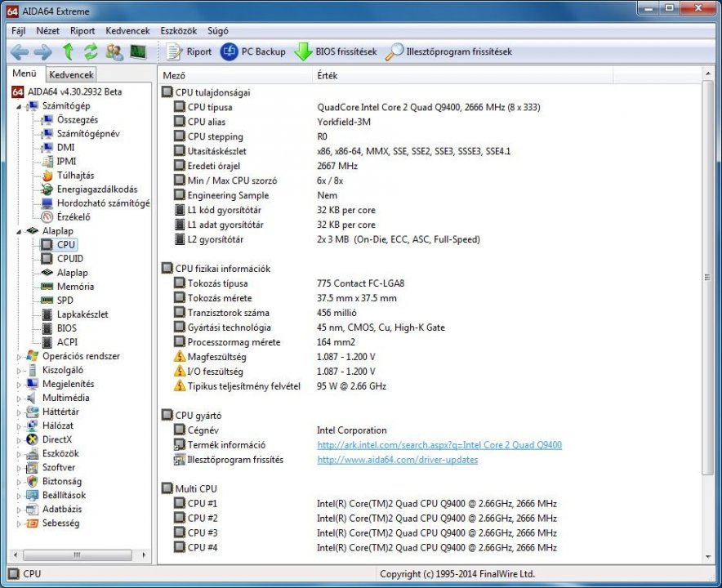Expand the DirectX tree node
This screenshot has height=588, width=722.
point(19,440)
